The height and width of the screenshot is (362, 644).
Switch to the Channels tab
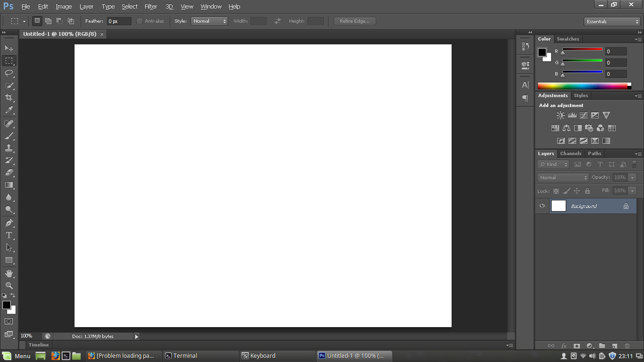tap(570, 153)
